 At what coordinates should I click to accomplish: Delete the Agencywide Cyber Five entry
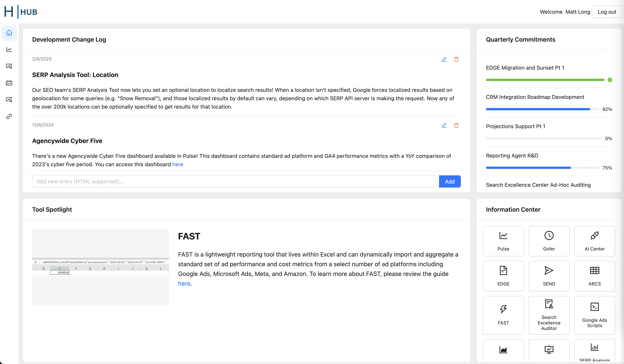click(456, 125)
